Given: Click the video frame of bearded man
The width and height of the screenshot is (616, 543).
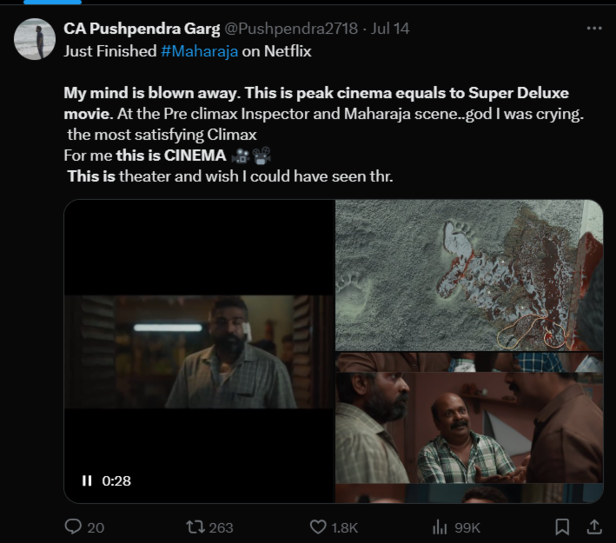Looking at the screenshot, I should tap(199, 350).
